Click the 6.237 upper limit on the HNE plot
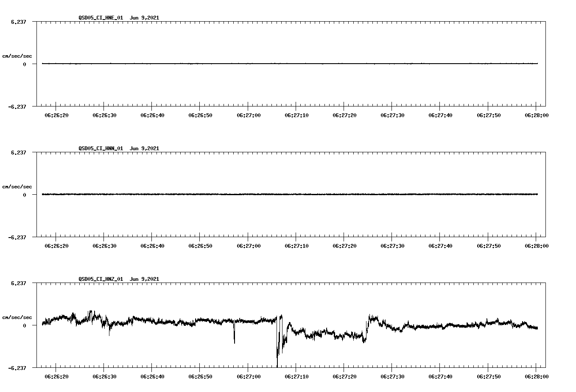 click(x=18, y=22)
